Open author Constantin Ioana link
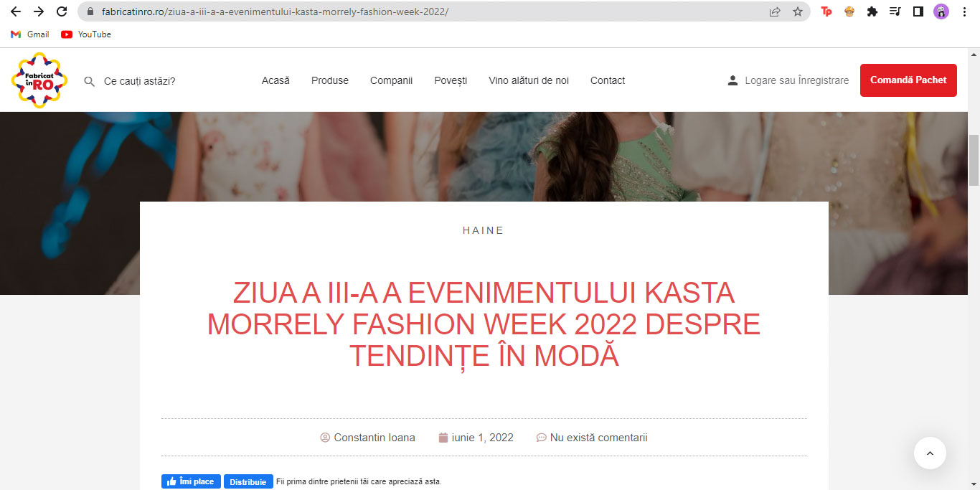The image size is (980, 490). [x=374, y=438]
